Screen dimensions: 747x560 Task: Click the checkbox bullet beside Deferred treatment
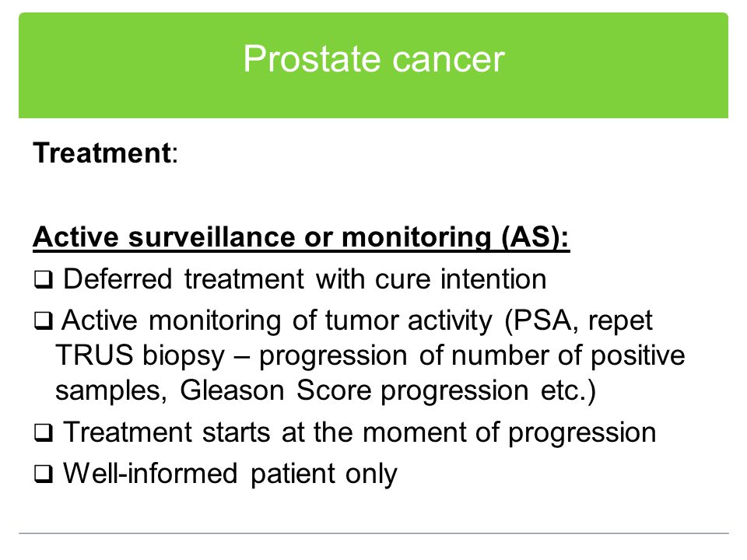[44, 280]
